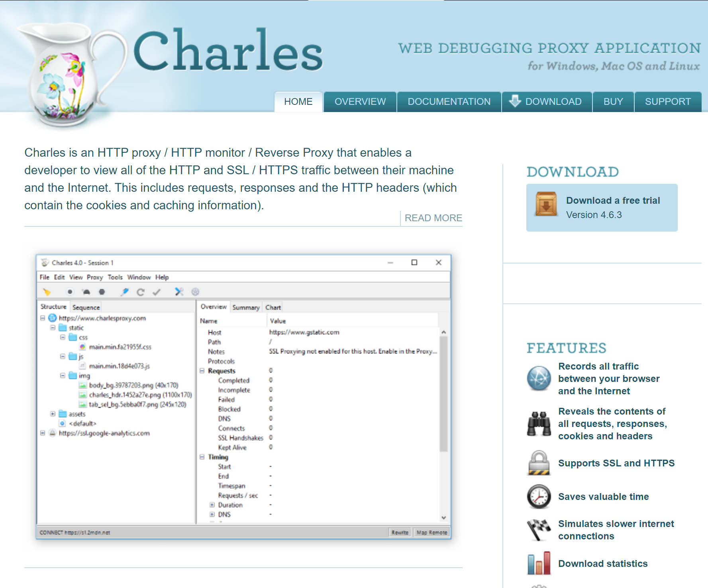Viewport: 708px width, 588px height.
Task: Click the clock icon for Saves valuable time
Action: (x=539, y=497)
